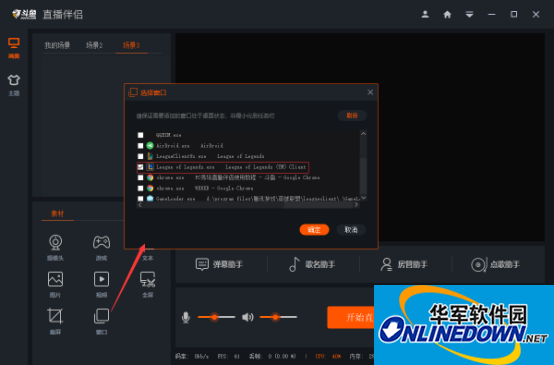Viewport: 554px width, 365px height.
Task: Check the AirDroid.exe window checkbox
Action: [140, 146]
